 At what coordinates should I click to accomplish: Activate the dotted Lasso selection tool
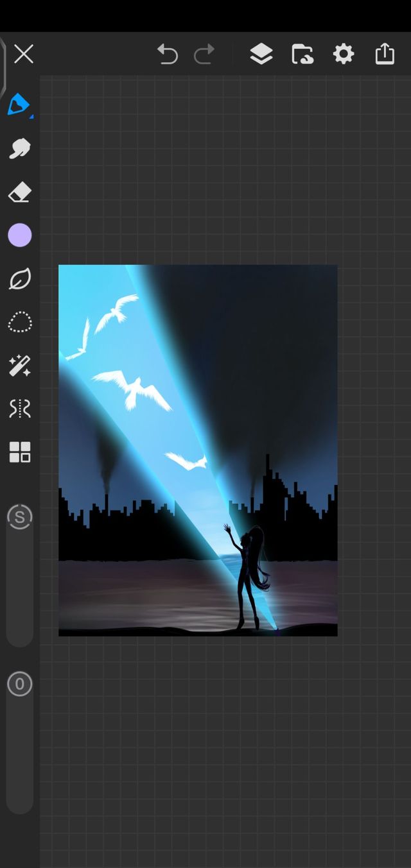point(19,322)
